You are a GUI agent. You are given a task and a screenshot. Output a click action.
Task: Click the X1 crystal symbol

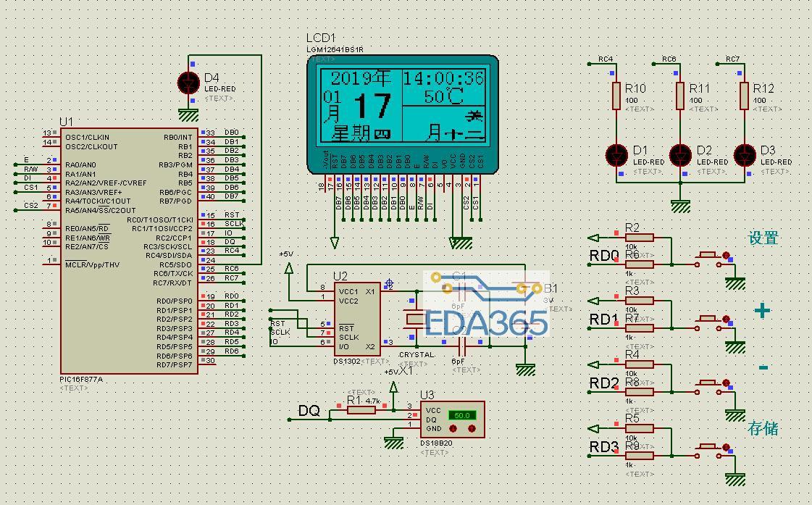[415, 319]
